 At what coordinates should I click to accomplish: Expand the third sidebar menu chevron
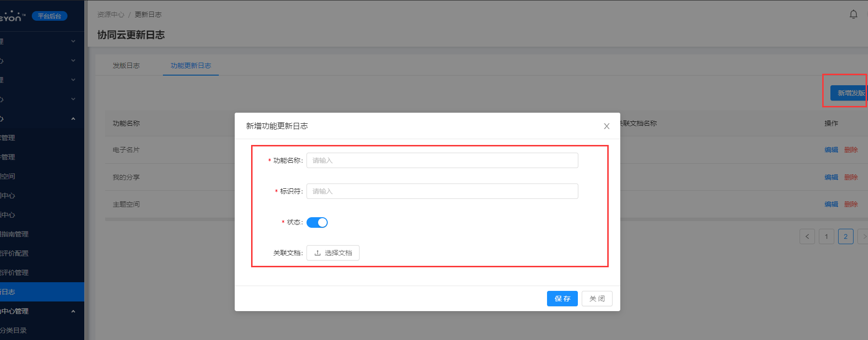click(73, 80)
